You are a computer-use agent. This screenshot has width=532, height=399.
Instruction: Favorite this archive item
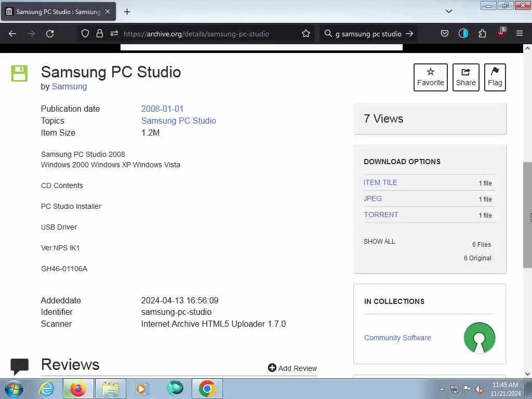tap(431, 77)
